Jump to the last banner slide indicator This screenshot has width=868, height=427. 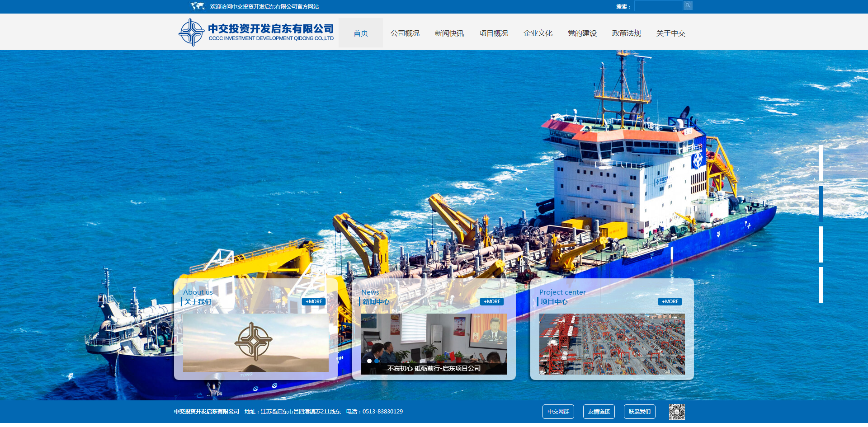[821, 285]
